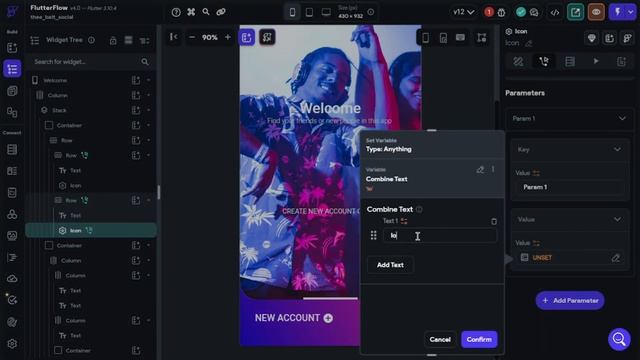Open the view code icon

pyautogui.click(x=555, y=12)
